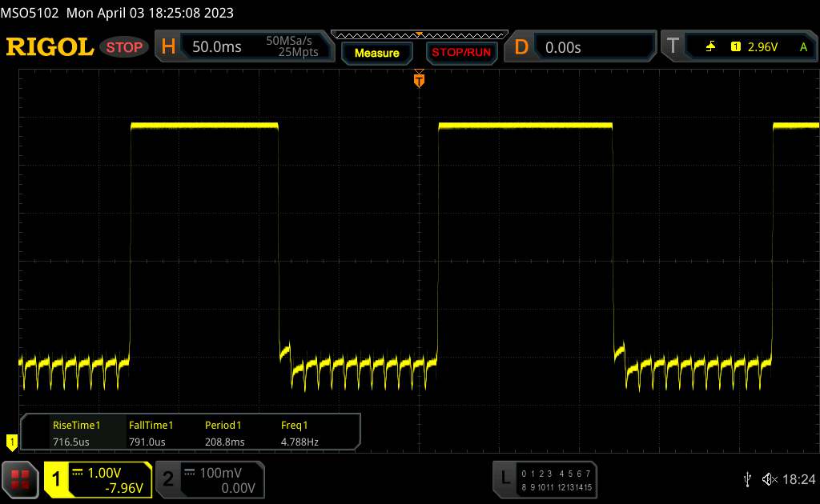Screen dimensions: 820x504
Task: Toggle the muted speaker sound icon
Action: tap(769, 479)
